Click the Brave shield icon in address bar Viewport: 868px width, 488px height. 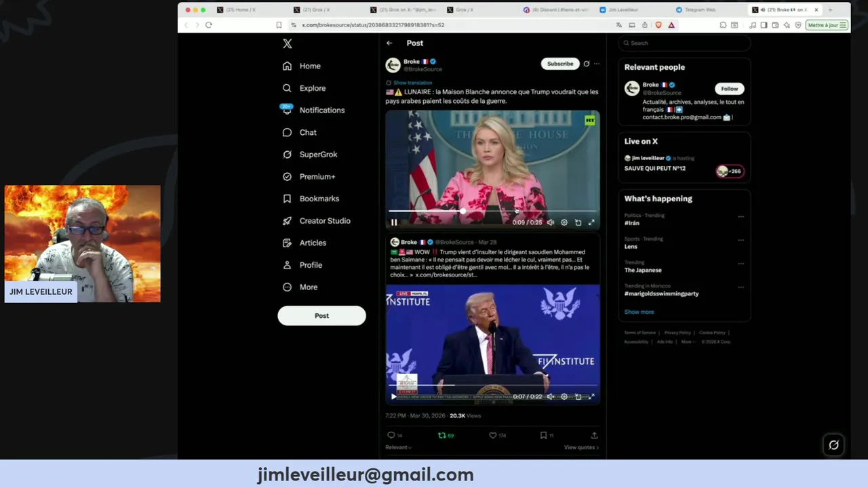coord(658,25)
